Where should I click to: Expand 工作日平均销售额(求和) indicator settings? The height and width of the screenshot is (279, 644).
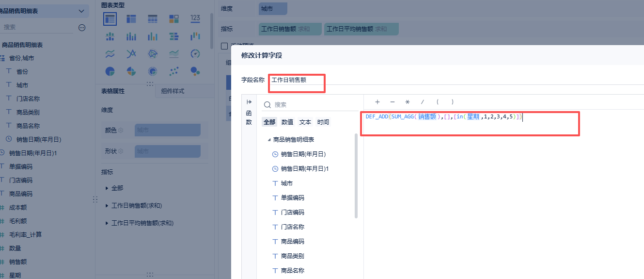tap(107, 223)
